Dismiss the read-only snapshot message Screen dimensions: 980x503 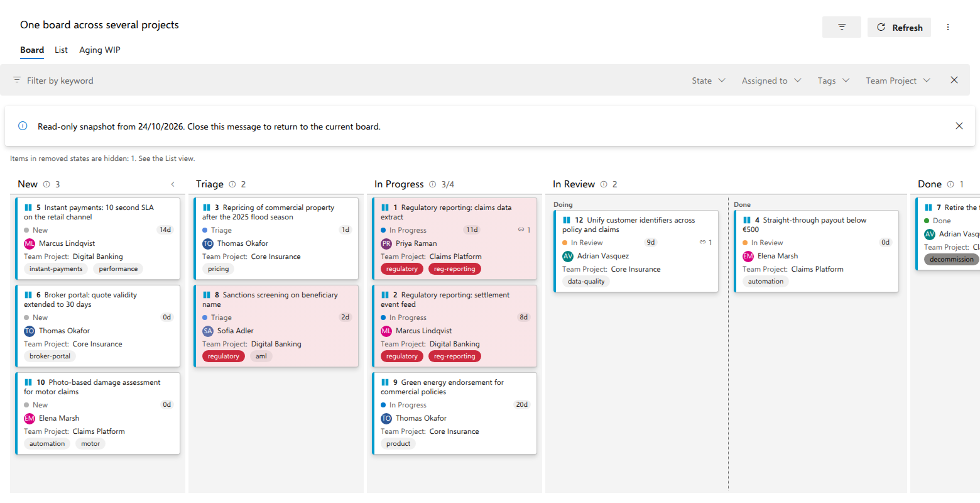(x=959, y=126)
